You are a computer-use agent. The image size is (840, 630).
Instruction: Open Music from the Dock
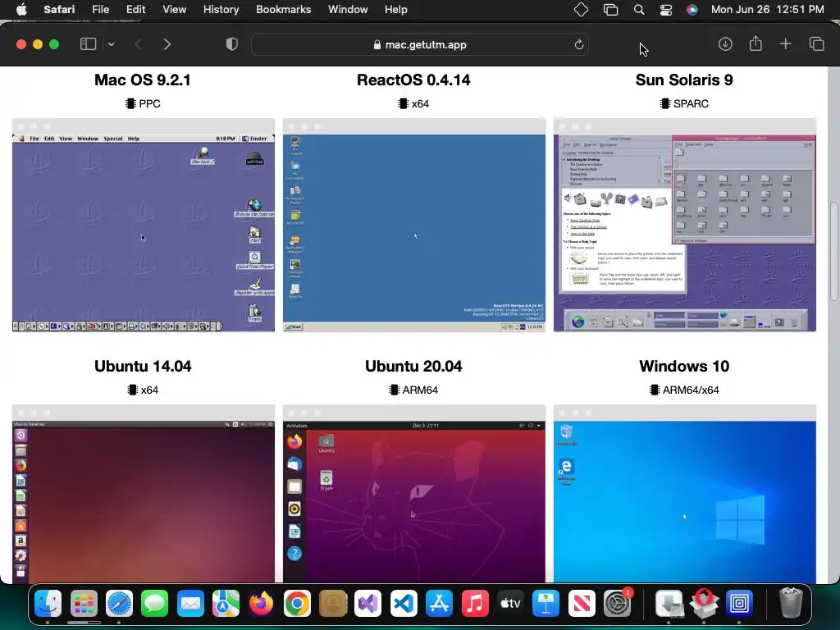coord(475,604)
